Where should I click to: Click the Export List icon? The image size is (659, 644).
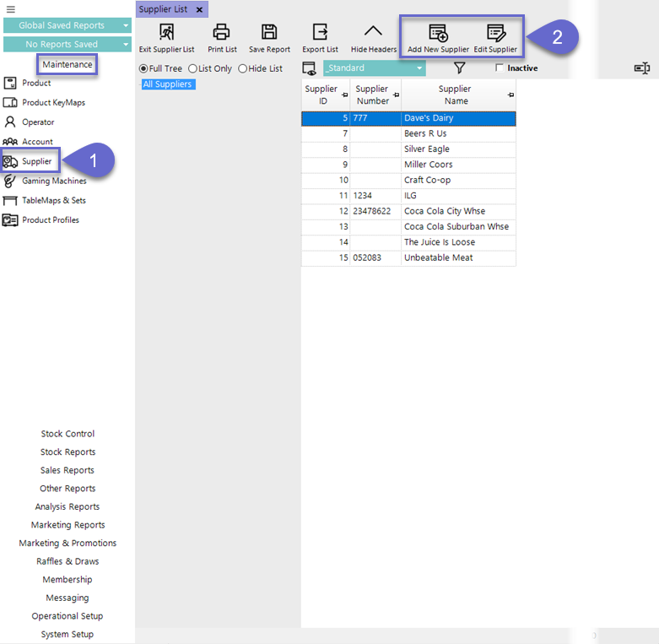tap(320, 33)
